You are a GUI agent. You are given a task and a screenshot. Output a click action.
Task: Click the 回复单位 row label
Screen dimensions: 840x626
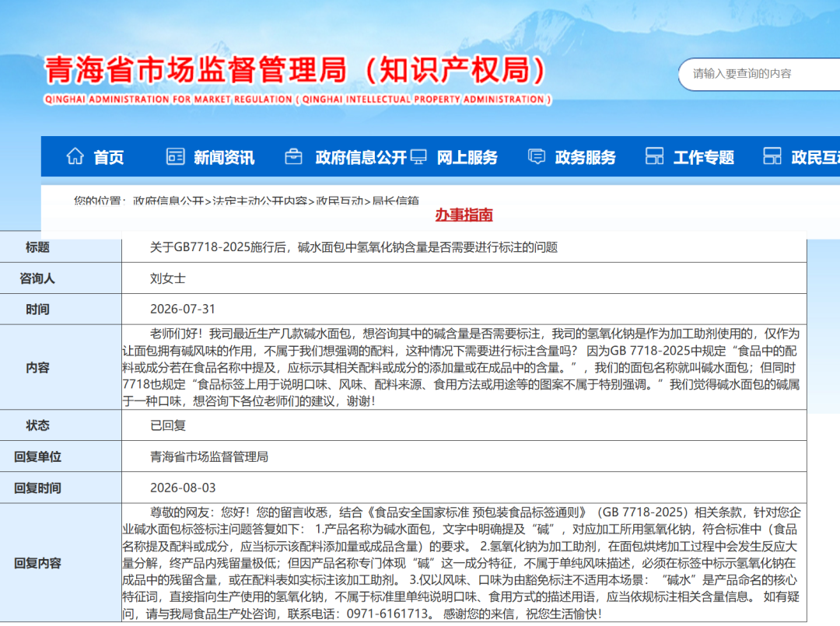(x=37, y=456)
